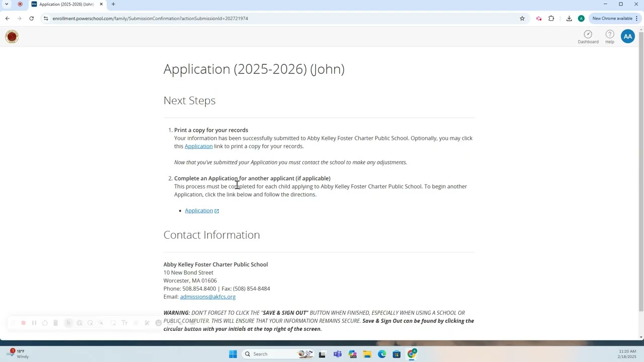
Task: Click the 'Print a copy for your records' step title
Action: click(x=211, y=130)
